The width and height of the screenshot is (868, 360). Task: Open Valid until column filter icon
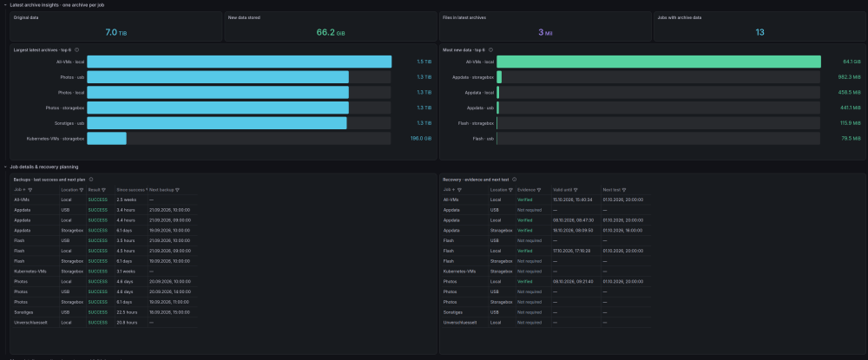(575, 190)
